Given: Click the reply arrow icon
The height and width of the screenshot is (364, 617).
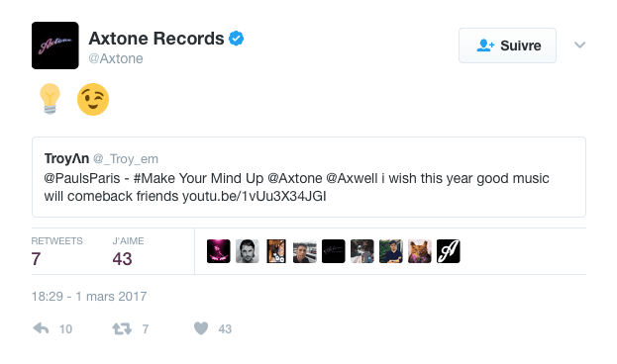Looking at the screenshot, I should point(41,328).
